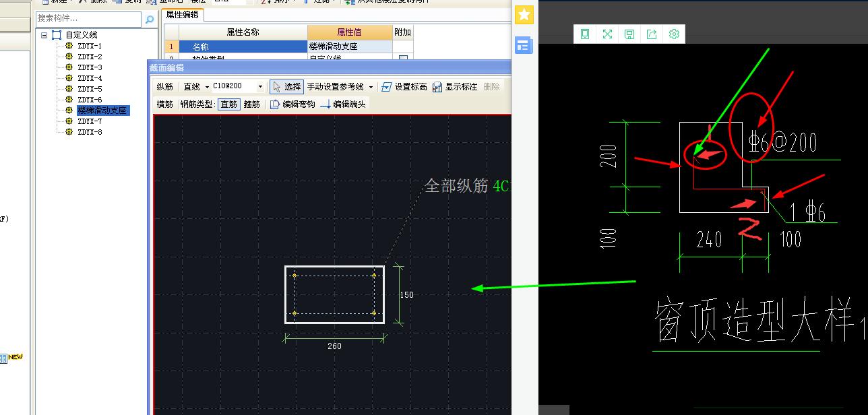Click the 显示标注 tool
Image resolution: width=868 pixels, height=415 pixels.
click(x=455, y=87)
